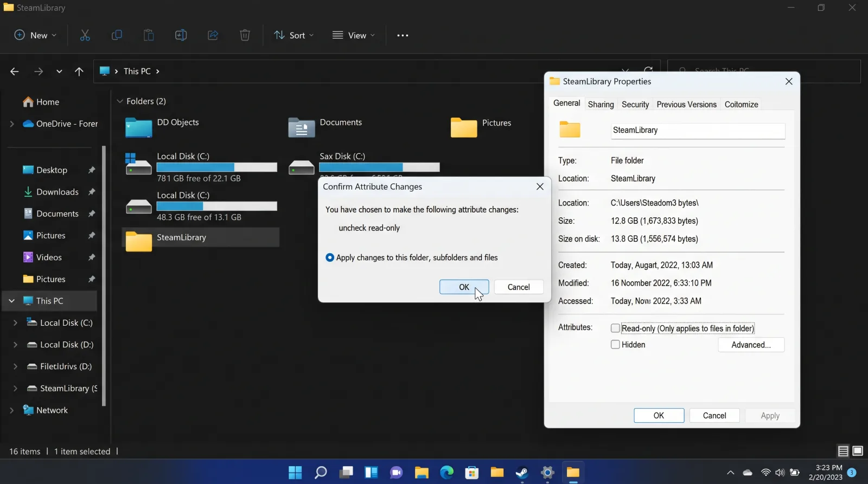The height and width of the screenshot is (484, 868).
Task: Click the Advanced... button
Action: pyautogui.click(x=751, y=345)
